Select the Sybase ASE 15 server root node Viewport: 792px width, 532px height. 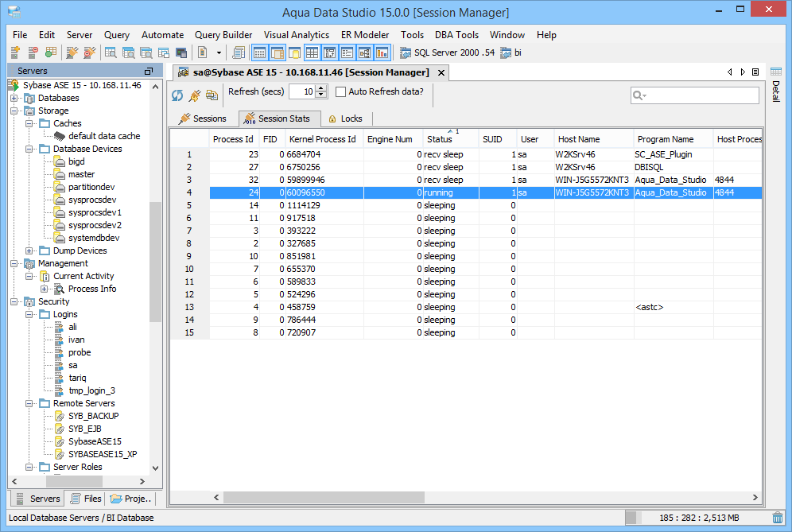pyautogui.click(x=82, y=85)
